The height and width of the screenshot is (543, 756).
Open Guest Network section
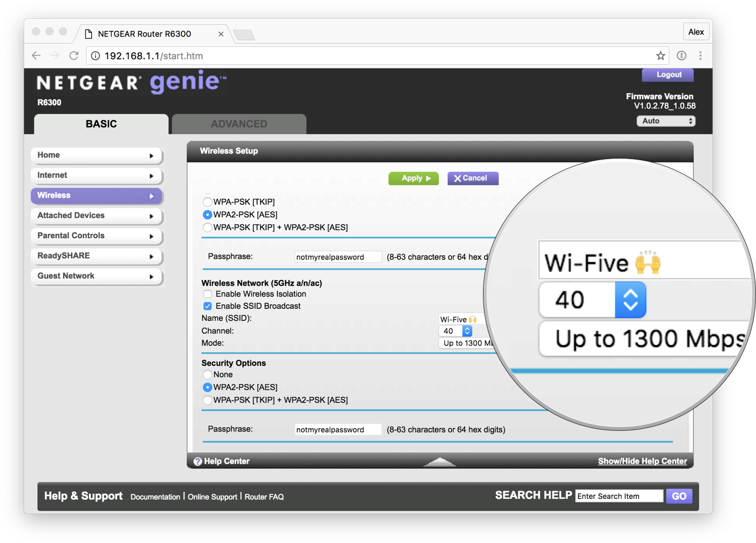(x=97, y=276)
